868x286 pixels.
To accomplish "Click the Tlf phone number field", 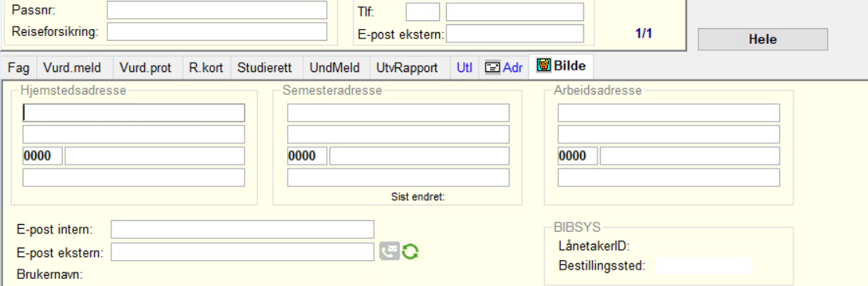I will 515,12.
